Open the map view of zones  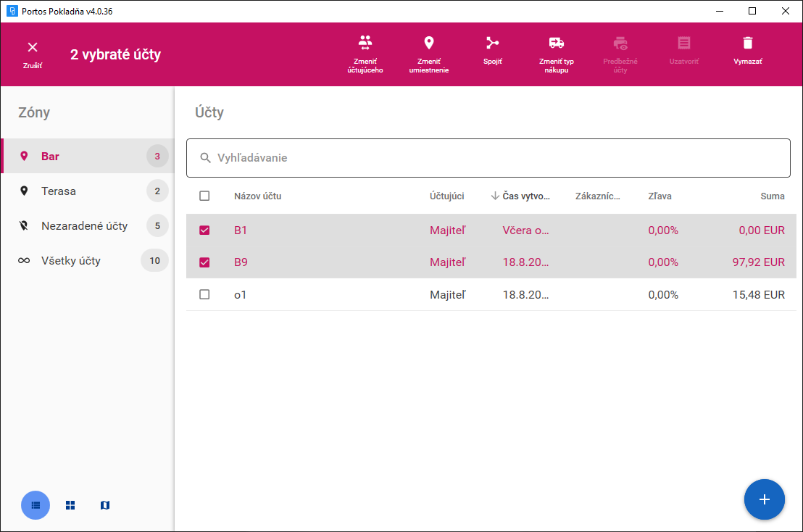click(x=105, y=505)
